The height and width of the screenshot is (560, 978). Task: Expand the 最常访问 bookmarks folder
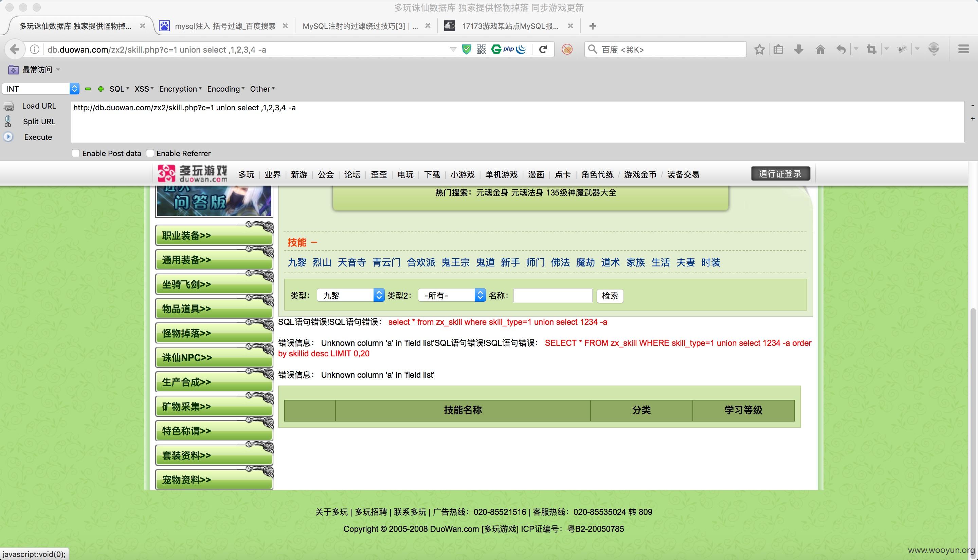pos(34,70)
